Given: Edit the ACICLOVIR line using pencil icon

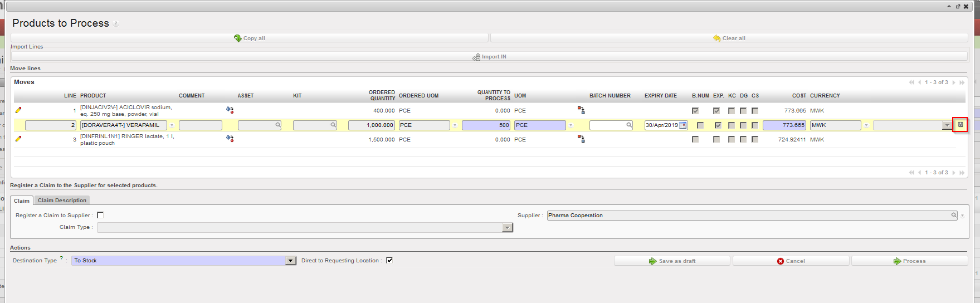Looking at the screenshot, I should [x=18, y=110].
